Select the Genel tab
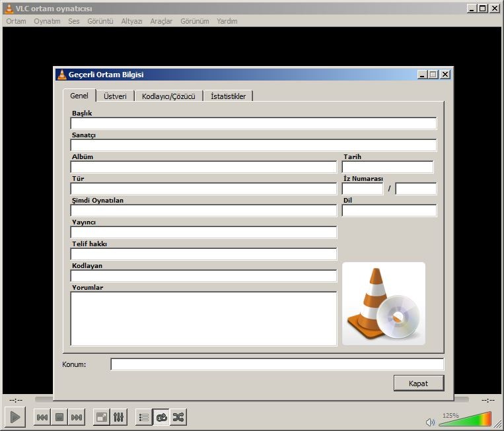Image resolution: width=504 pixels, height=431 pixels. pos(79,96)
